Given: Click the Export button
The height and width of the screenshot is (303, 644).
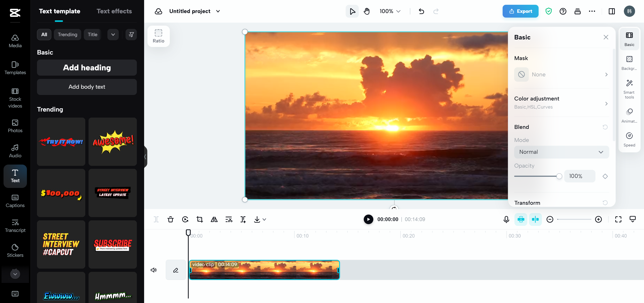Looking at the screenshot, I should (x=520, y=11).
